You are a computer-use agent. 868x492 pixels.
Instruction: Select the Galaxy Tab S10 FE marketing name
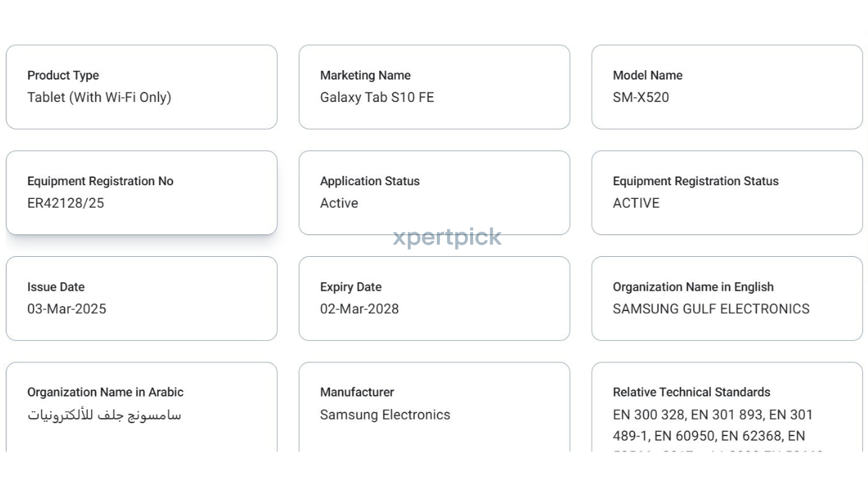coord(377,97)
